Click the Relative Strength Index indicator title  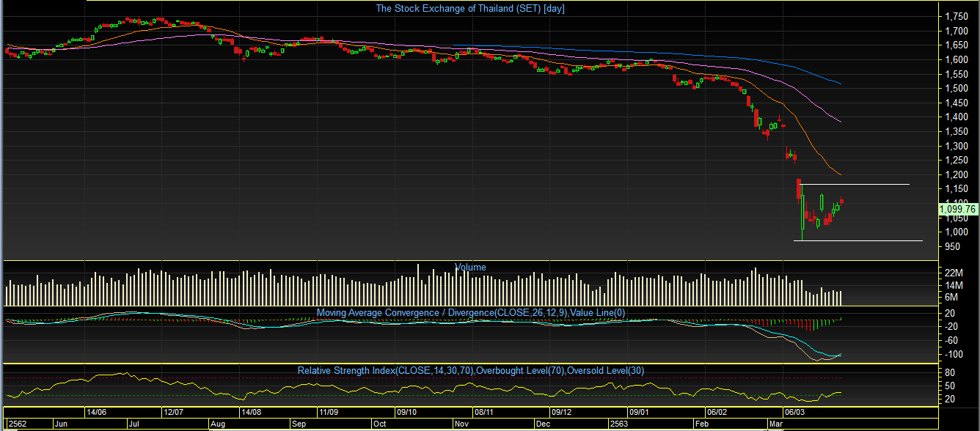[470, 371]
